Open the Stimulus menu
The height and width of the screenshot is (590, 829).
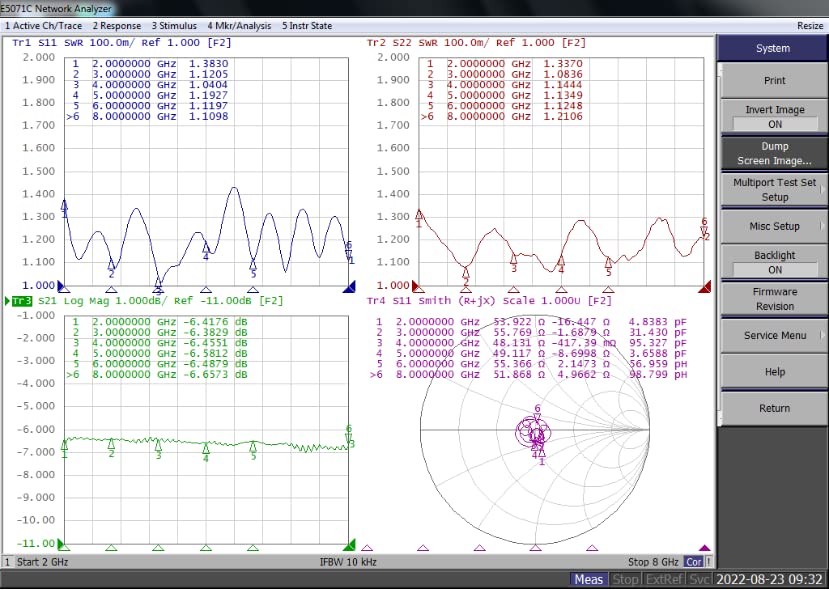174,26
